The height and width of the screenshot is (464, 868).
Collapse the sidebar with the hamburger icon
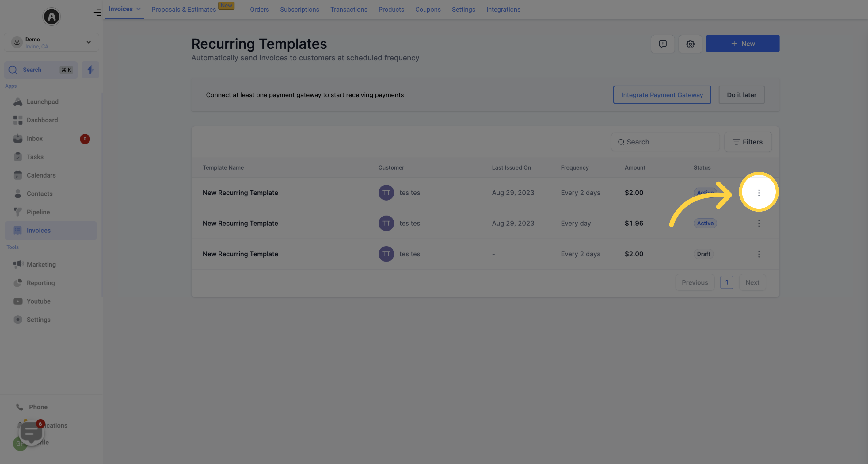coord(97,13)
